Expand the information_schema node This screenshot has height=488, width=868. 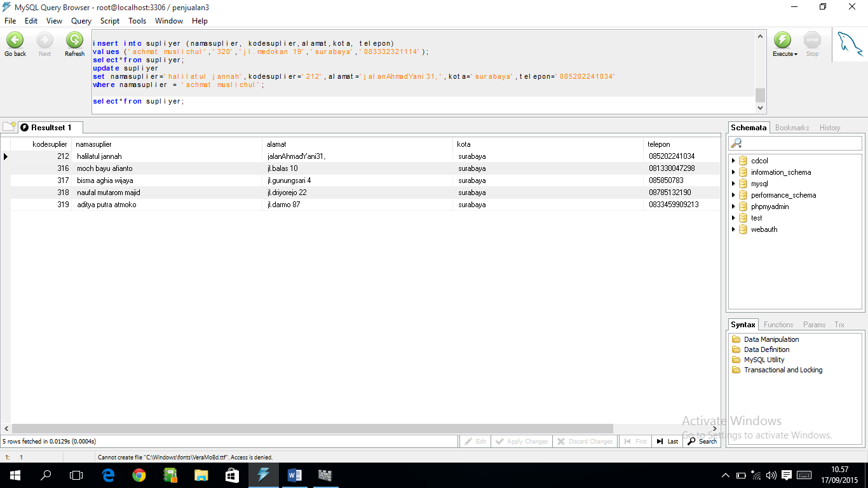[x=733, y=172]
